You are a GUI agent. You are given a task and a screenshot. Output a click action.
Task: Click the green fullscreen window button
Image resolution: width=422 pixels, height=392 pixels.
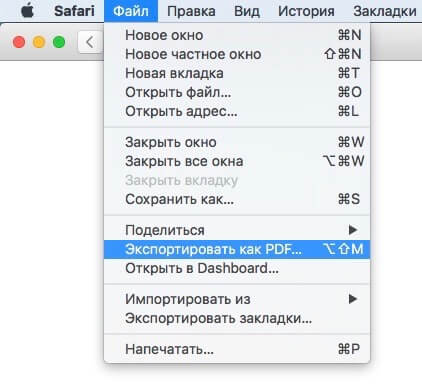(x=59, y=42)
